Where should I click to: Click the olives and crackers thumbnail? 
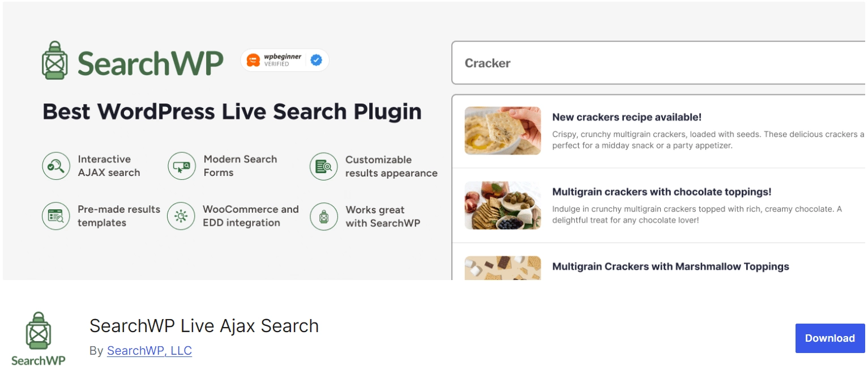tap(502, 205)
